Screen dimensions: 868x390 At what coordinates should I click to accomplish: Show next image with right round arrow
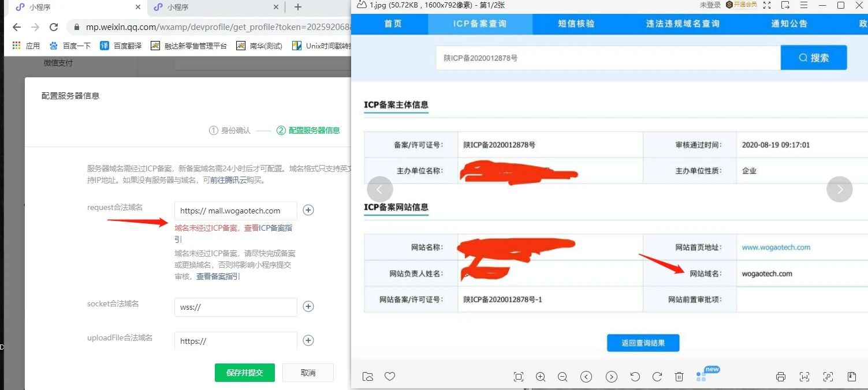840,189
